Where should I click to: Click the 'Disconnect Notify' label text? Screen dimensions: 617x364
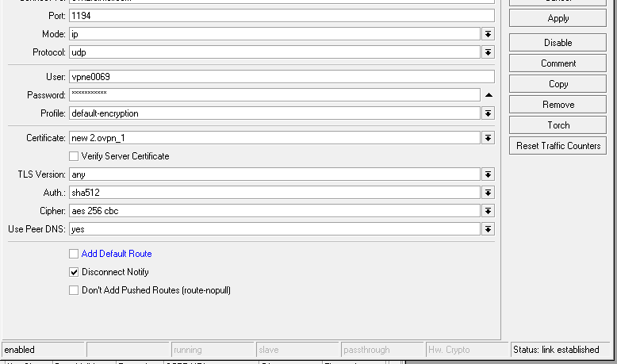(115, 272)
